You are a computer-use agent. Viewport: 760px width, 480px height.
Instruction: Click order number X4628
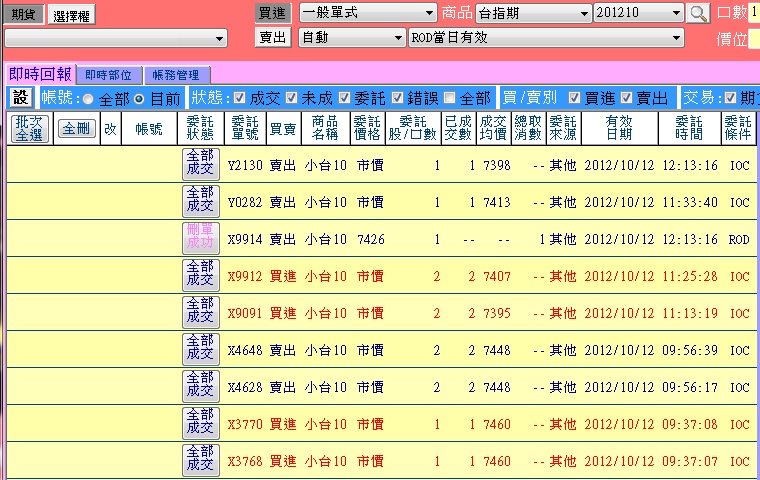[x=245, y=387]
